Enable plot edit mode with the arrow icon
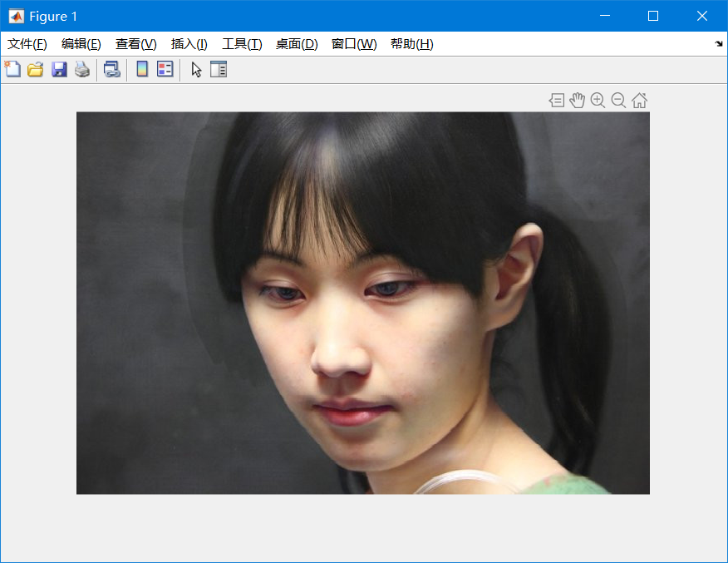The image size is (728, 563). click(x=194, y=69)
